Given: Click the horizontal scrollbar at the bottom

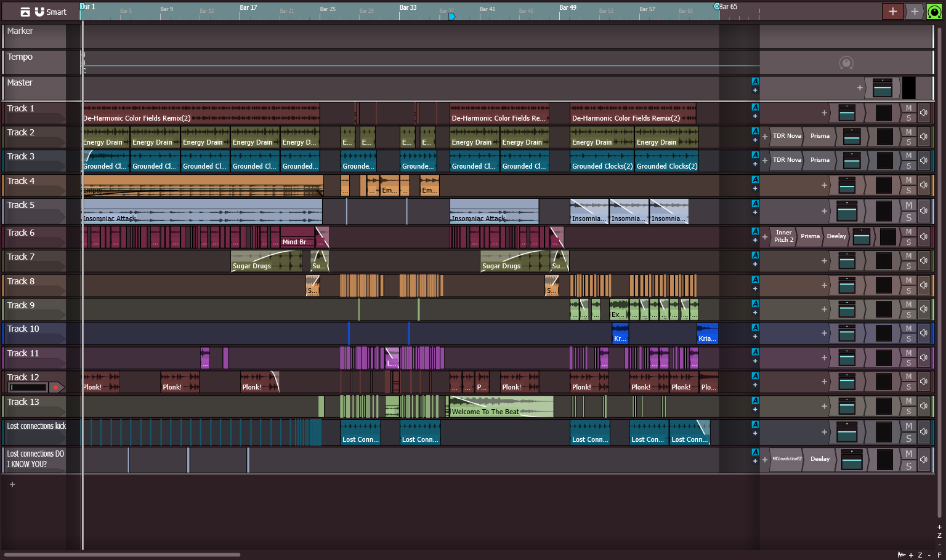Looking at the screenshot, I should 122,554.
